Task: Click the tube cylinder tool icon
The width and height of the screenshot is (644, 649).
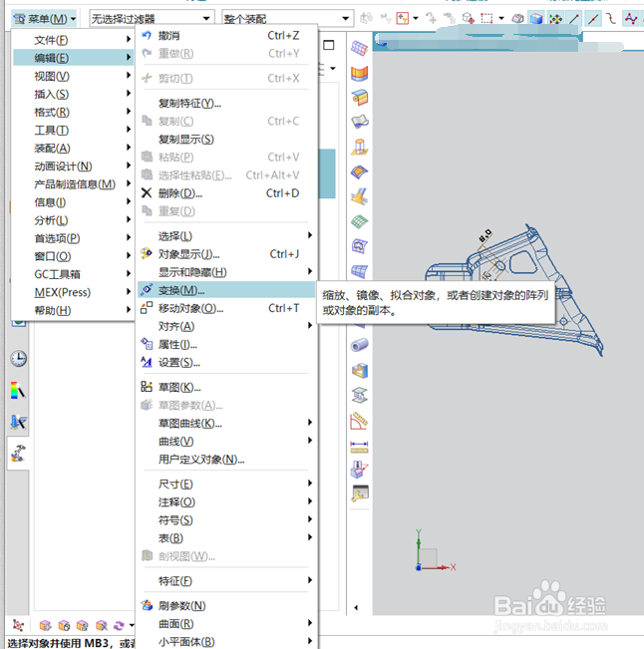Action: click(359, 345)
